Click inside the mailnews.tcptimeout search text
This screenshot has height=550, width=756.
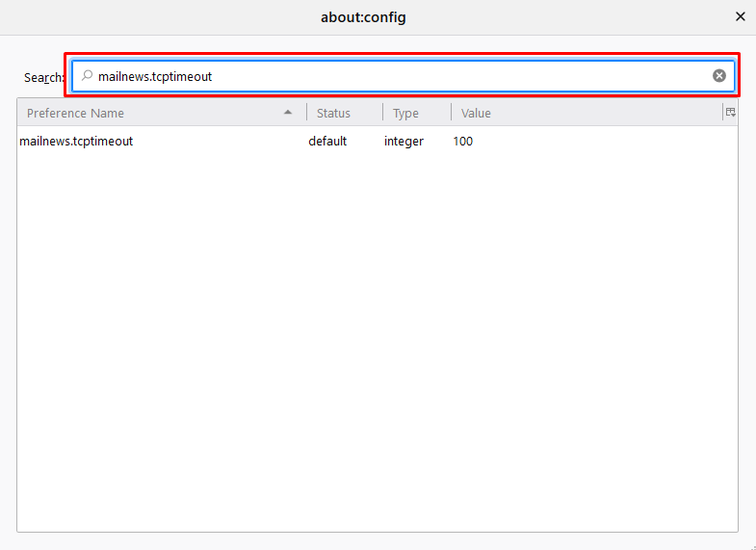(155, 76)
